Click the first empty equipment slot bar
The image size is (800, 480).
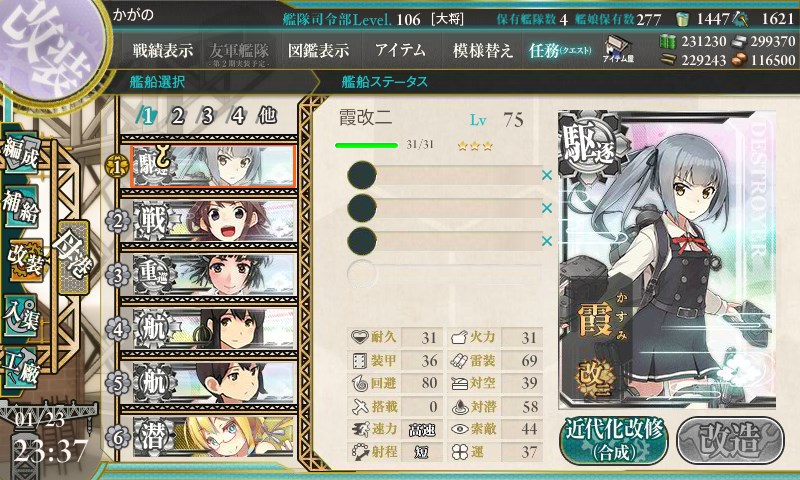point(444,175)
